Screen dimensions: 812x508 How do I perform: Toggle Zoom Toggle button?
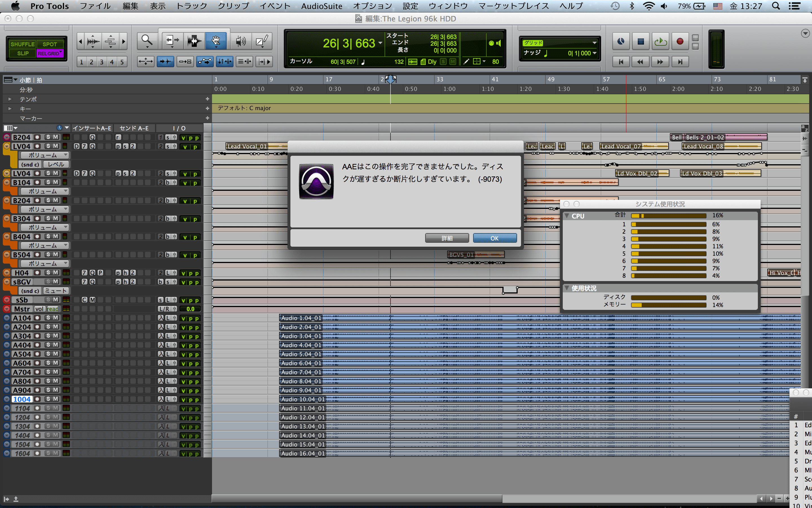pos(145,62)
